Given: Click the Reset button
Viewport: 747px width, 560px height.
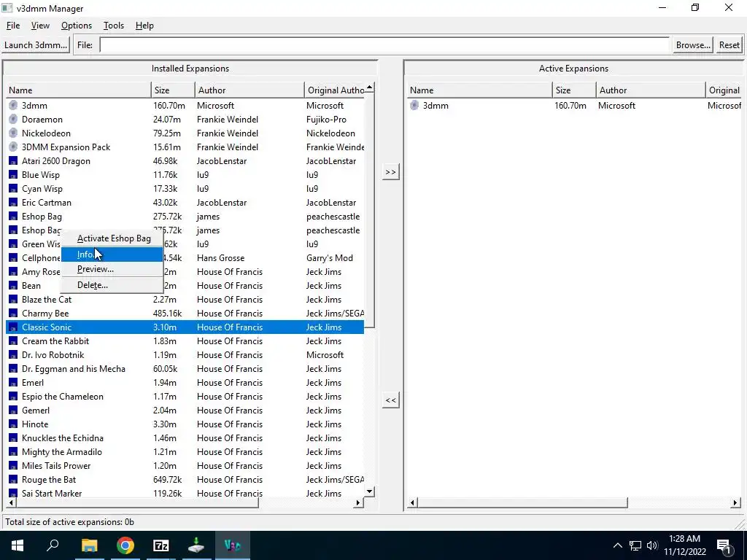Looking at the screenshot, I should pyautogui.click(x=729, y=44).
